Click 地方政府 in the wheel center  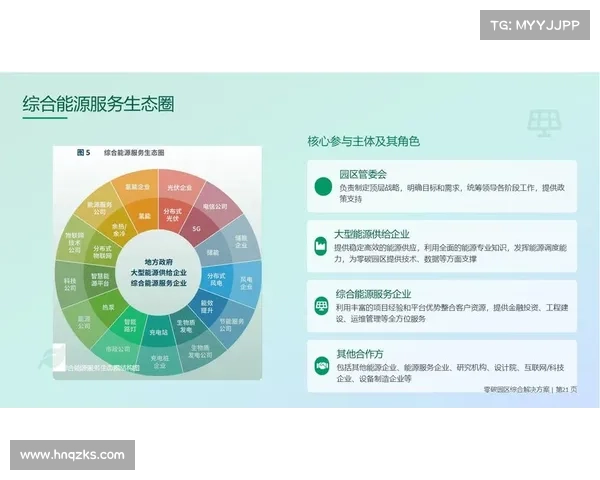pos(158,262)
